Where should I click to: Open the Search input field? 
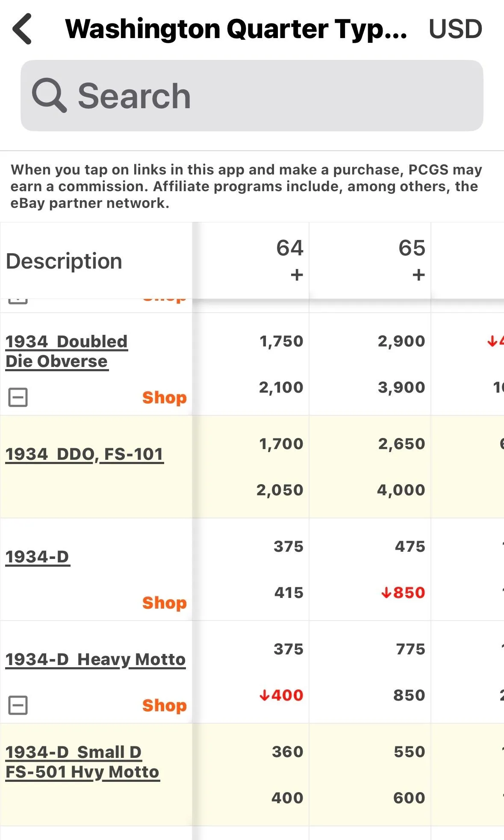coord(252,95)
